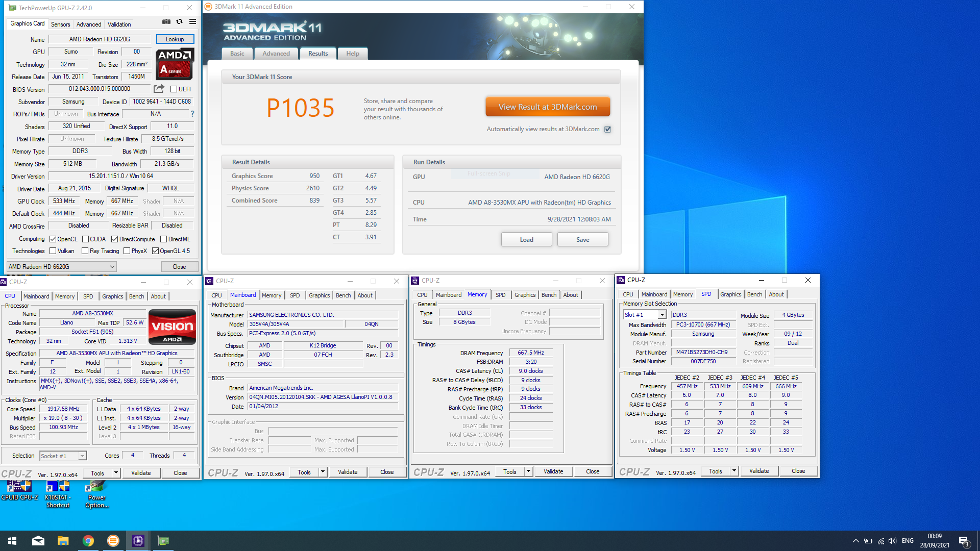Viewport: 980px width, 551px height.
Task: Open Google Chrome from taskbar
Action: click(x=88, y=541)
